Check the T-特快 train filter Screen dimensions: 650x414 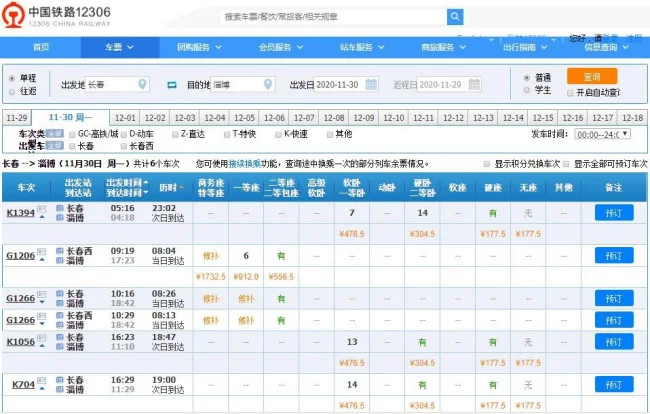click(227, 134)
